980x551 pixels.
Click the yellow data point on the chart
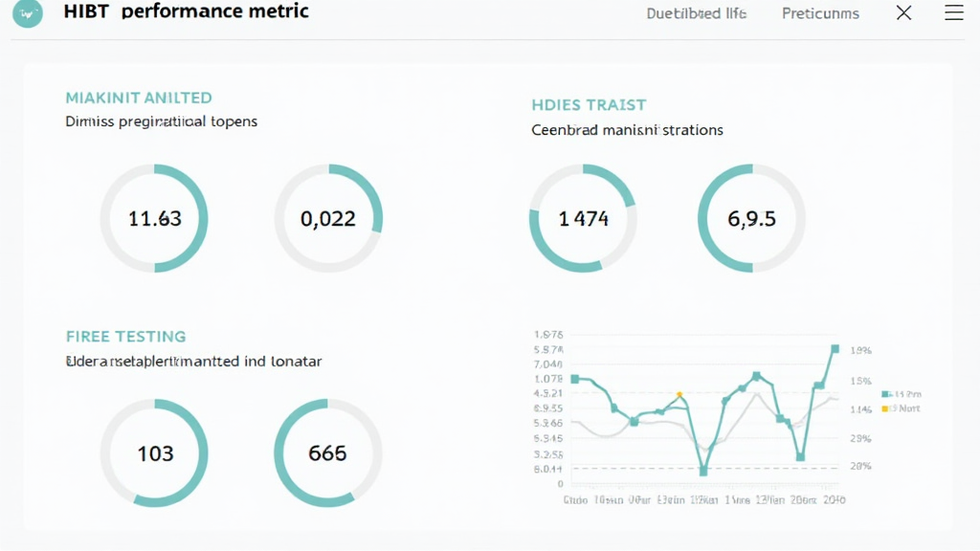(679, 394)
